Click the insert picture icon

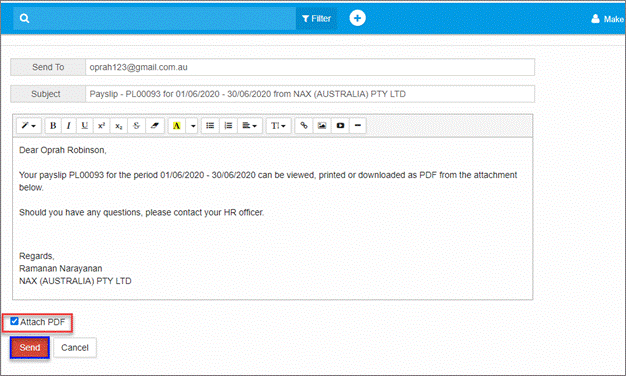(x=322, y=126)
